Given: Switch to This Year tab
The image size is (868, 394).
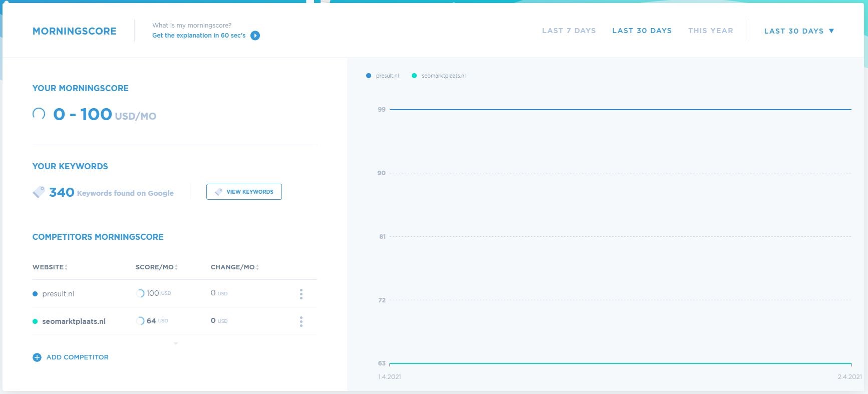Looking at the screenshot, I should (711, 31).
